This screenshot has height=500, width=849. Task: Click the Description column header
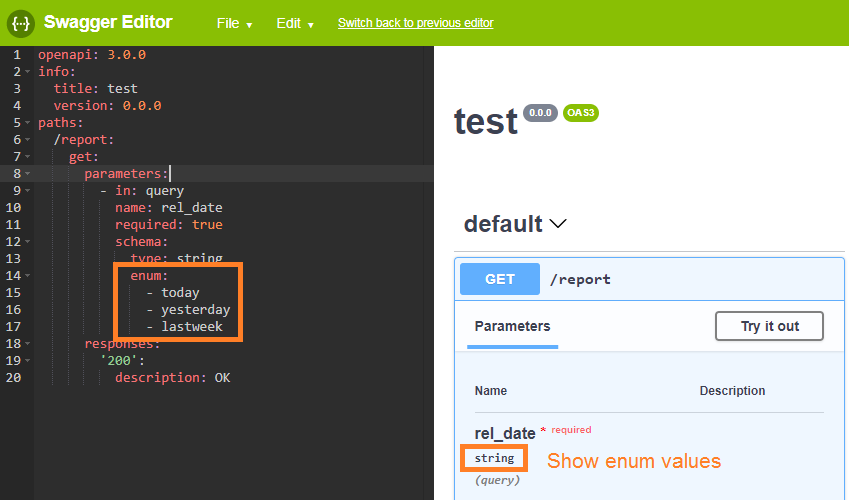[732, 391]
